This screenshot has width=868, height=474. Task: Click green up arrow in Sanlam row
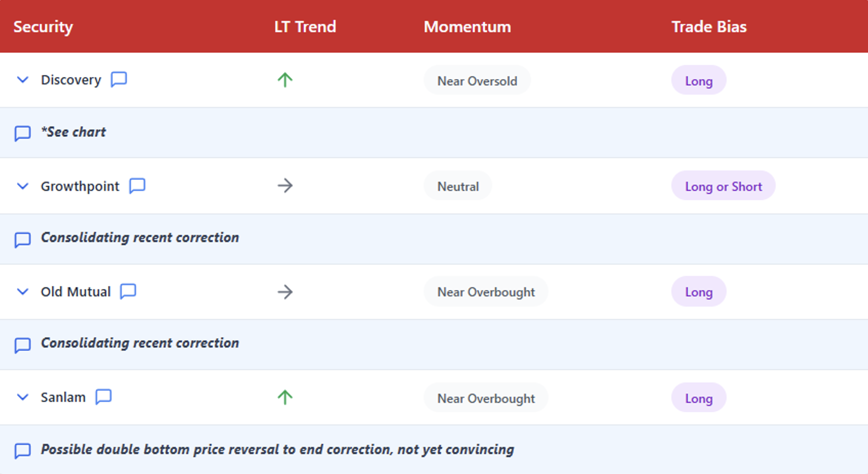pyautogui.click(x=285, y=397)
